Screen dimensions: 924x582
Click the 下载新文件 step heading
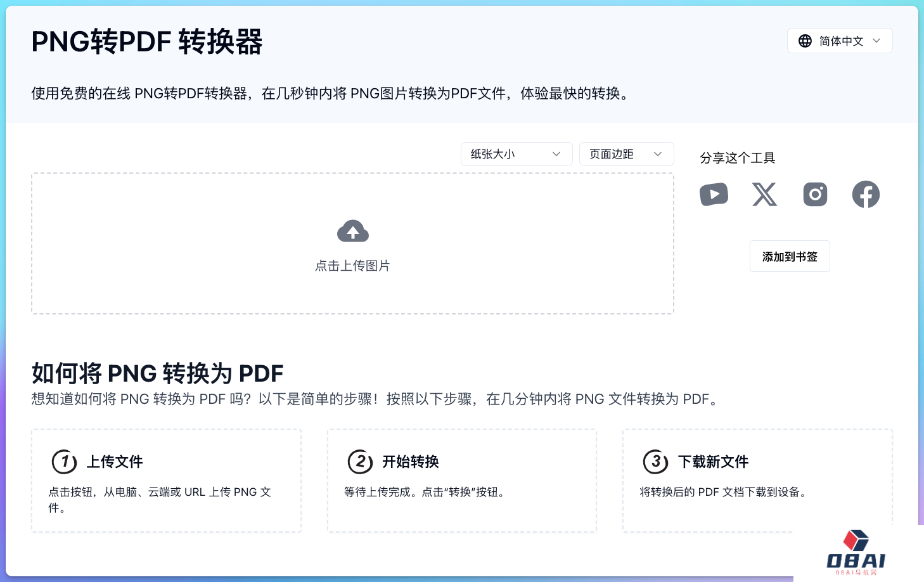click(x=712, y=462)
